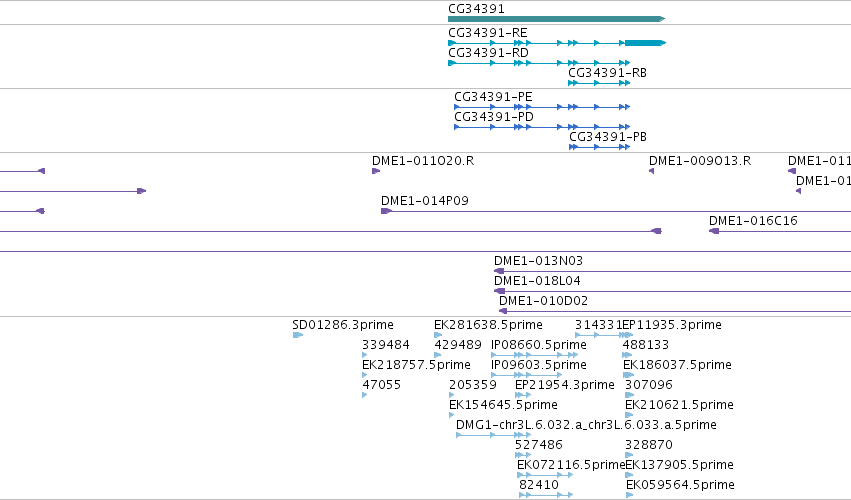Select the IP08660.5prime EST label

pyautogui.click(x=538, y=345)
